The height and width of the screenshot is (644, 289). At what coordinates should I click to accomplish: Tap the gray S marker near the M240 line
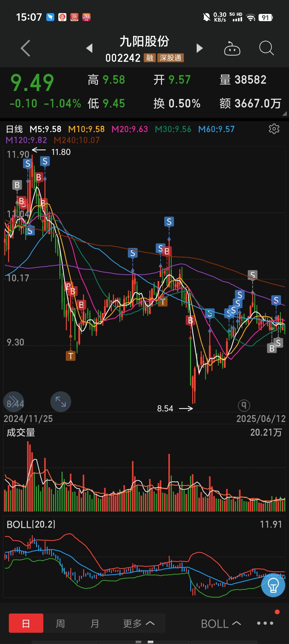(253, 275)
